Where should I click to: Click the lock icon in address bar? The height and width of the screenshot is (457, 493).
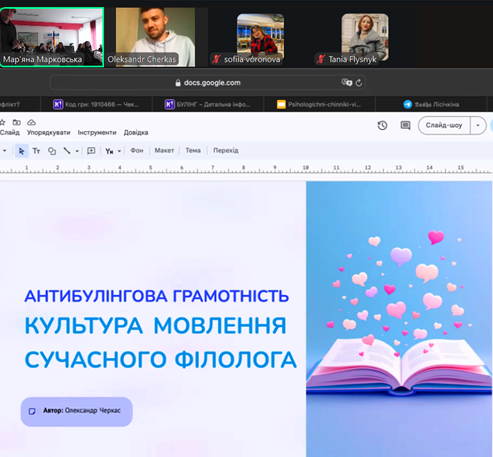[178, 83]
